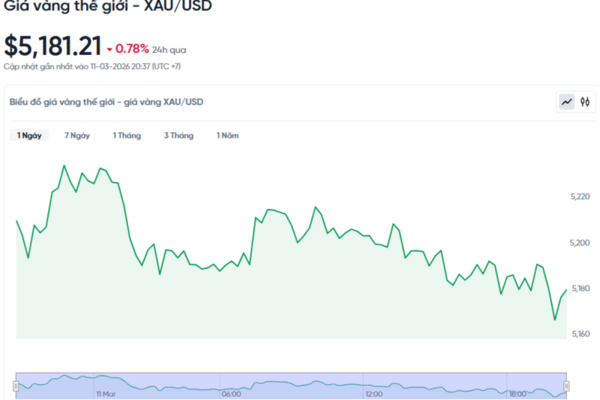This screenshot has height=400, width=600.
Task: Click the 5,220 y-axis price label
Action: click(578, 198)
